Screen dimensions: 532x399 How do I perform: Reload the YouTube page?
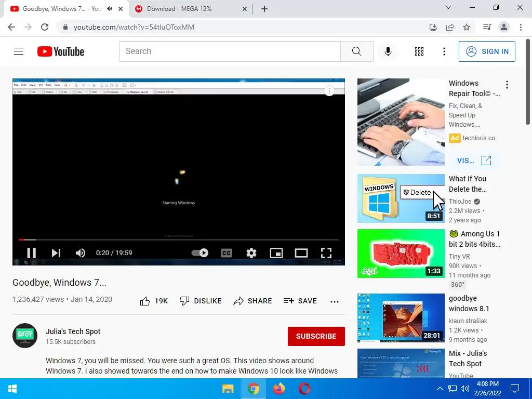click(45, 27)
